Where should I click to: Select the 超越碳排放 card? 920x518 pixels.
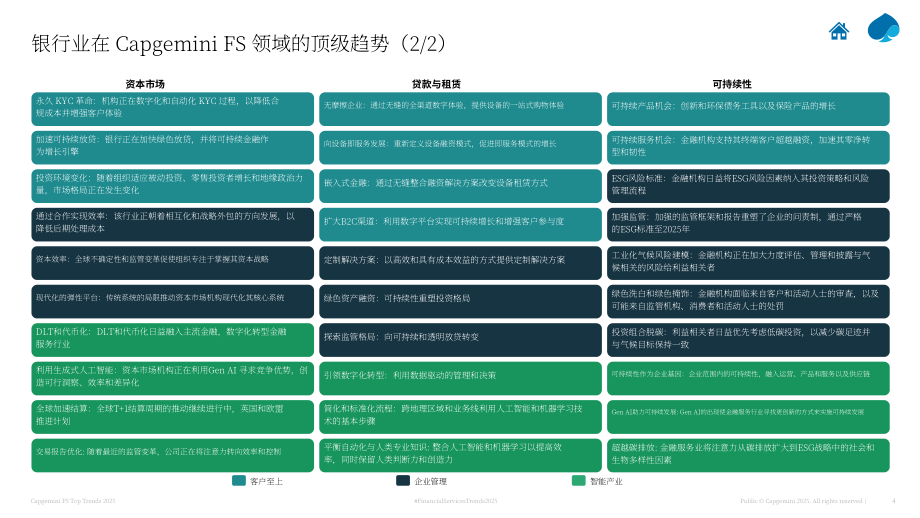(748, 455)
